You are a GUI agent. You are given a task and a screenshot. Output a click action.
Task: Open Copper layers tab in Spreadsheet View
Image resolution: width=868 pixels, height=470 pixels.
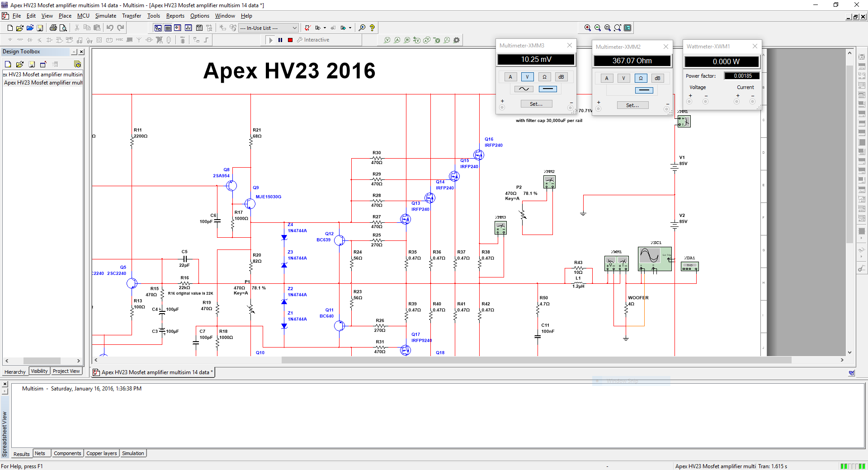[102, 454]
